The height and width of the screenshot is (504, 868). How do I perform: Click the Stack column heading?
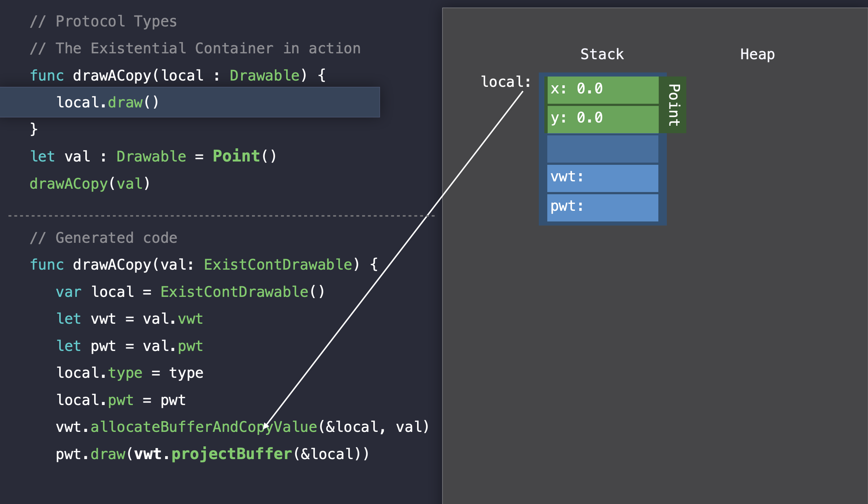[x=602, y=54]
